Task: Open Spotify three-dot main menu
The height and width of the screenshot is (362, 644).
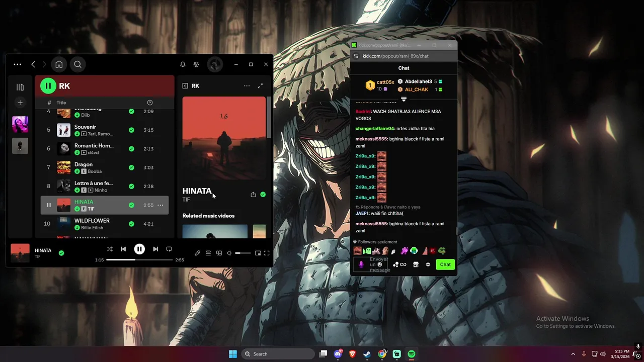Action: [18, 64]
